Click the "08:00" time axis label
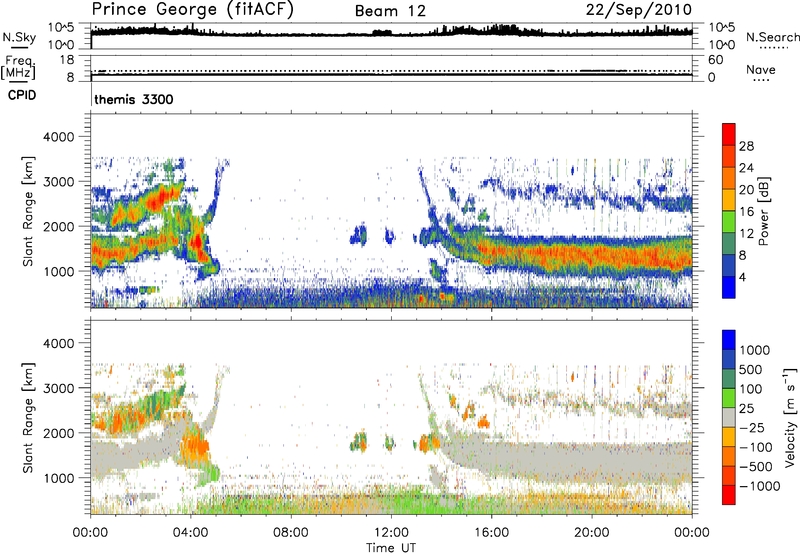This screenshot has height=554, width=800. (291, 533)
